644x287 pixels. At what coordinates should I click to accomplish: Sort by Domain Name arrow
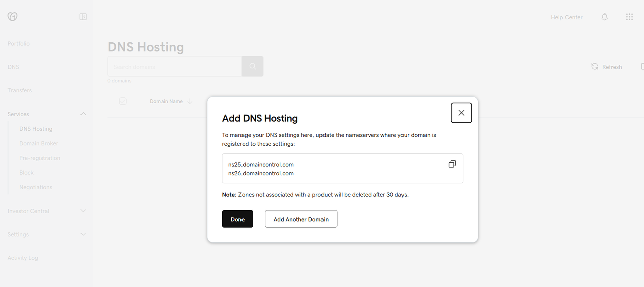190,101
